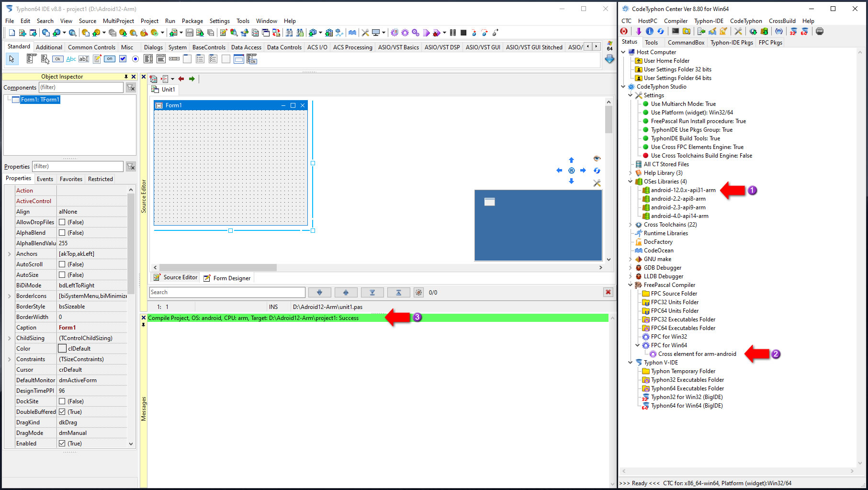Click the eye icon beside the form preview
The width and height of the screenshot is (868, 490).
597,159
